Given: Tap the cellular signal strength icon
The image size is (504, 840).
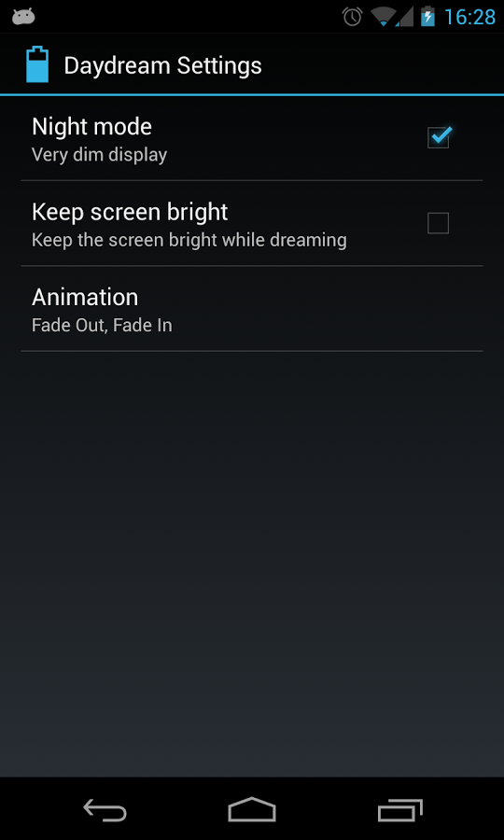Looking at the screenshot, I should pyautogui.click(x=405, y=17).
